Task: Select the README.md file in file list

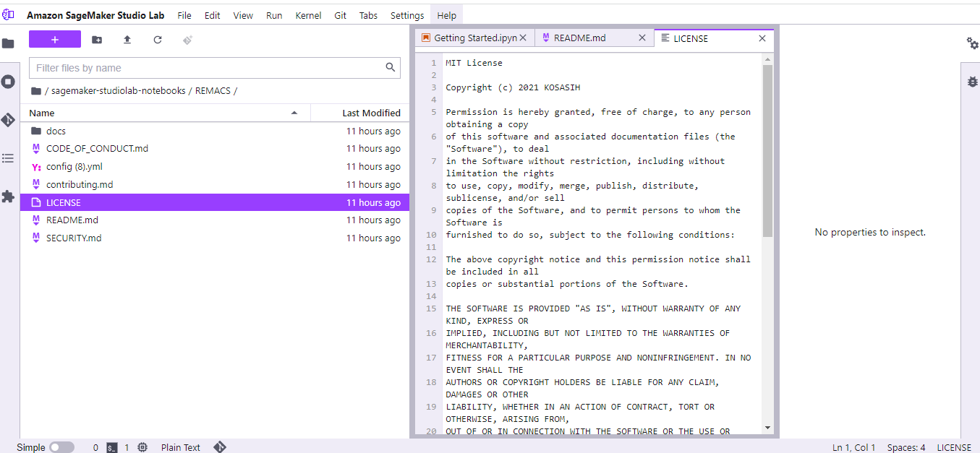Action: click(215, 220)
